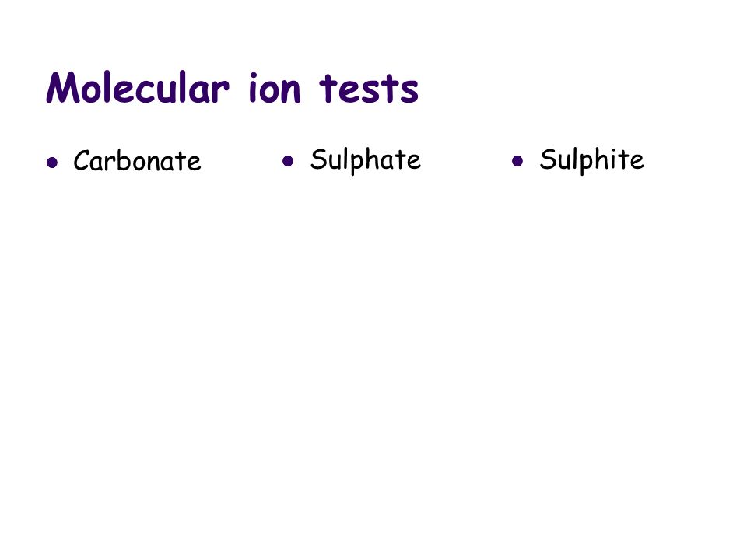Click the gap between Sulphate and Sulphite
The image size is (747, 560).
click(x=466, y=161)
